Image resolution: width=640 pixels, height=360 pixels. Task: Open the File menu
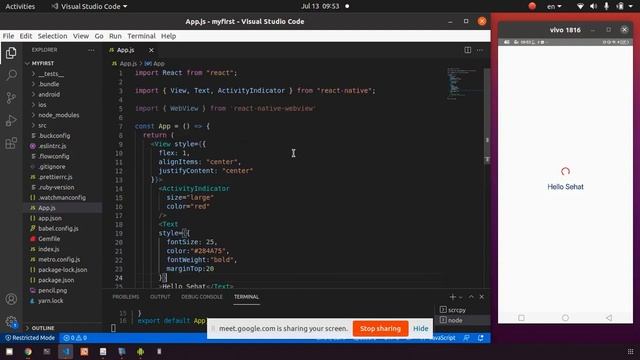coord(8,36)
